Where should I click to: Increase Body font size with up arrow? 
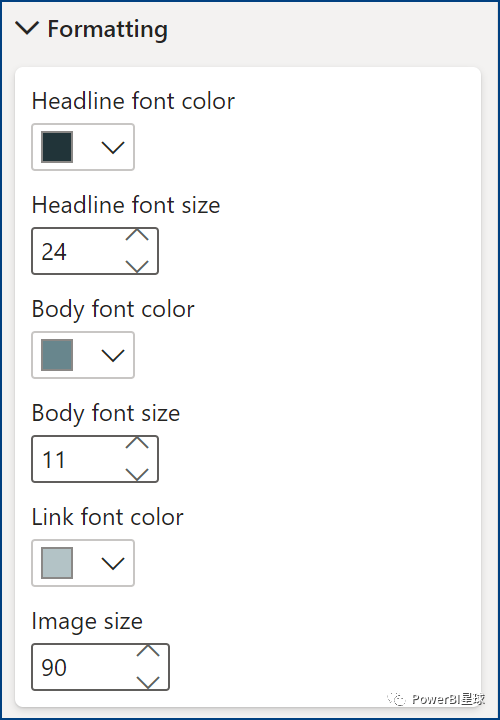tap(137, 443)
